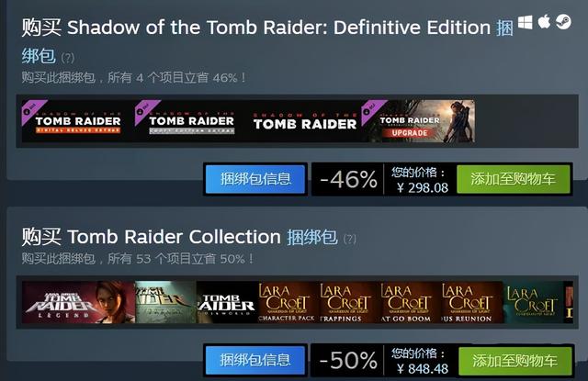The height and width of the screenshot is (381, 588).
Task: Open Tomb Raider Collection 捆绑包信息 button
Action: click(255, 360)
